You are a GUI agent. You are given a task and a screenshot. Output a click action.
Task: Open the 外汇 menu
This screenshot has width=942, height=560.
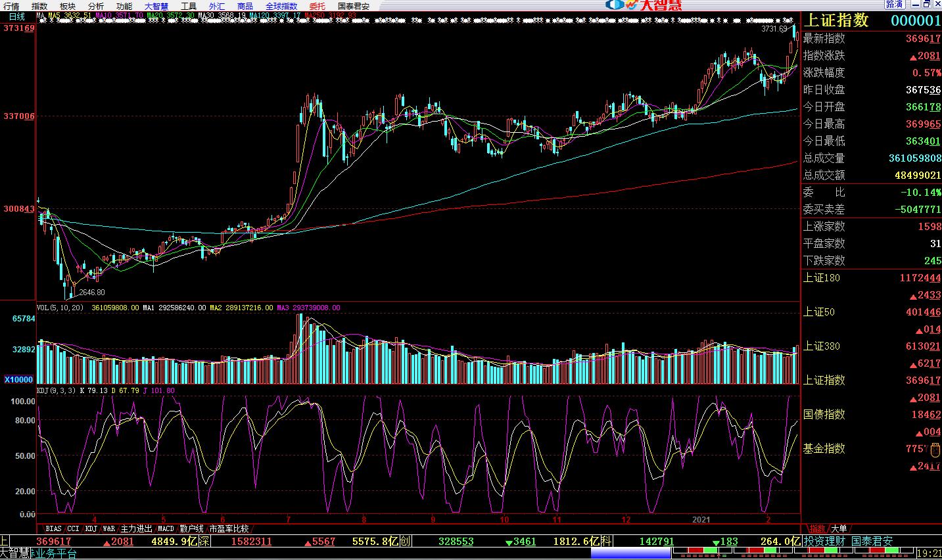[217, 6]
